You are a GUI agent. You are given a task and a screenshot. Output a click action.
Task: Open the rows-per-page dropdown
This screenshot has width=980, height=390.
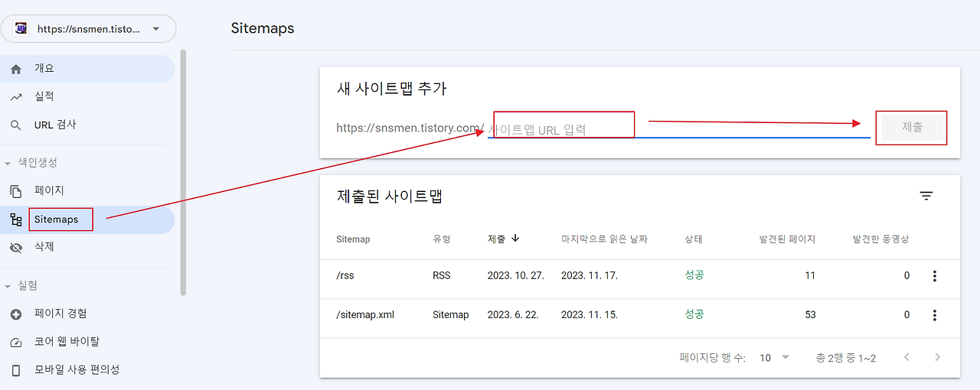click(x=775, y=358)
